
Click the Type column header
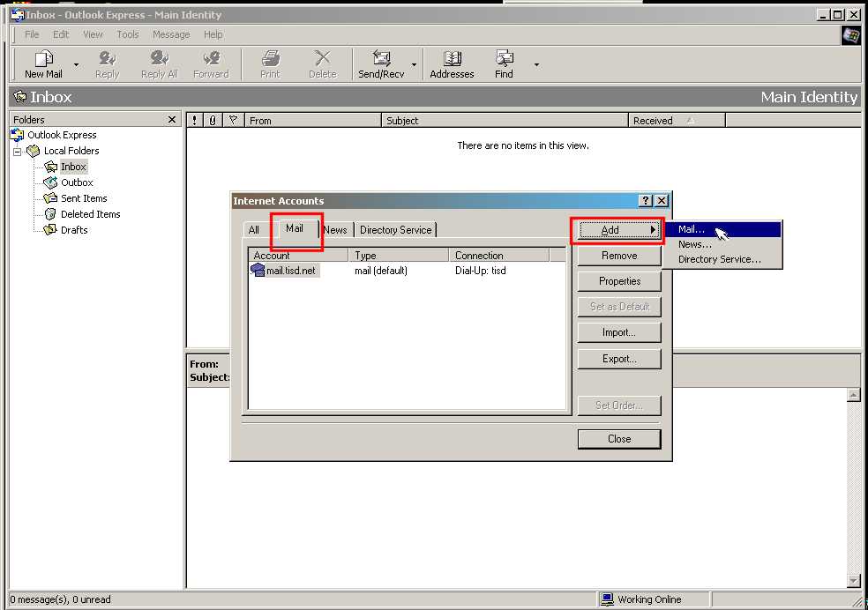399,256
